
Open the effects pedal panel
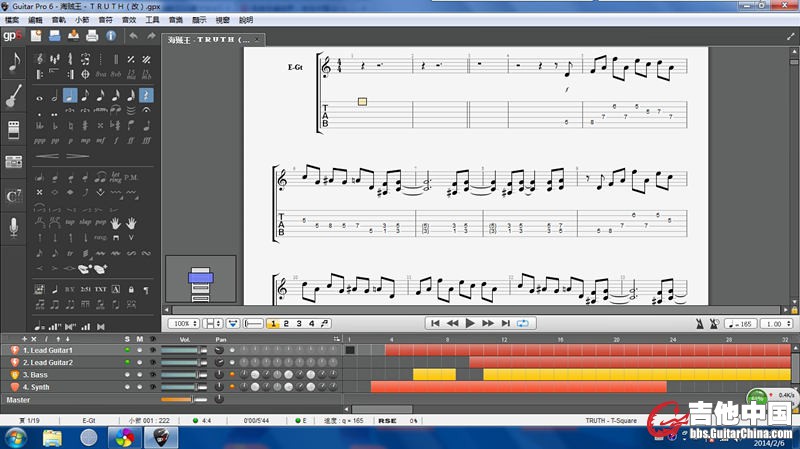[x=14, y=130]
